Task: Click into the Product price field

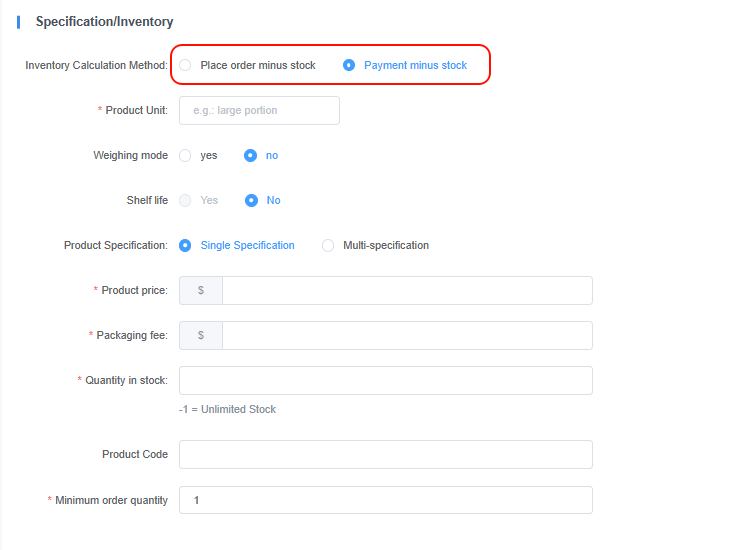Action: point(407,290)
